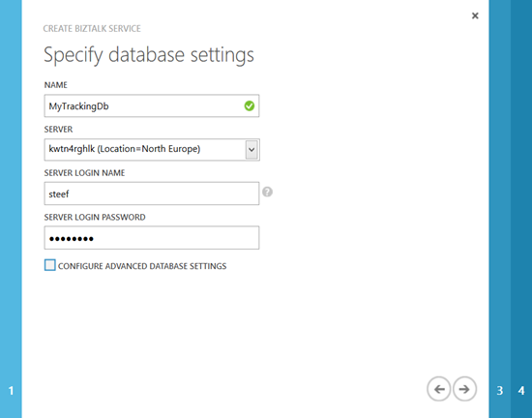
Task: Click the green validation checkmark in Name field
Action: coord(250,105)
